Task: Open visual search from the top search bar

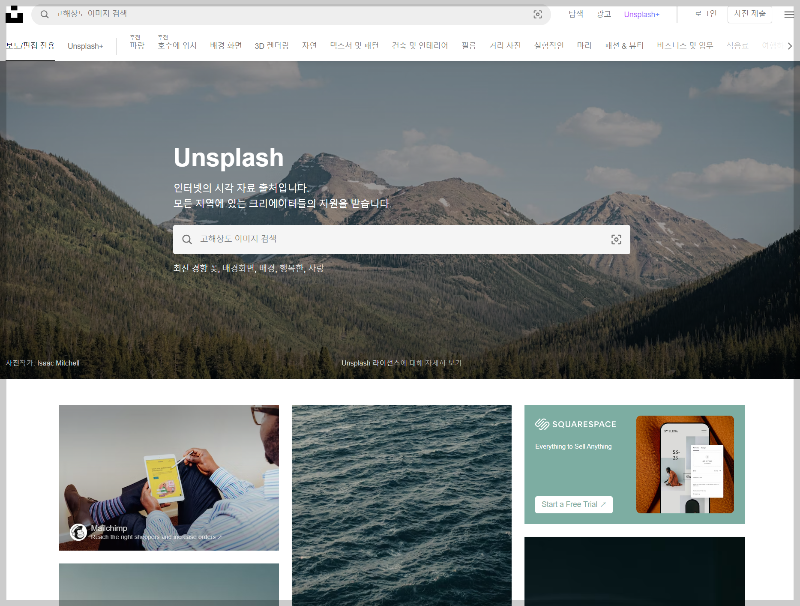Action: point(538,14)
